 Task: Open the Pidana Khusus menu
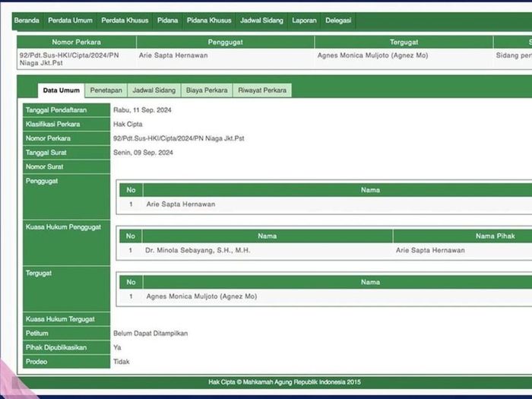(x=209, y=21)
